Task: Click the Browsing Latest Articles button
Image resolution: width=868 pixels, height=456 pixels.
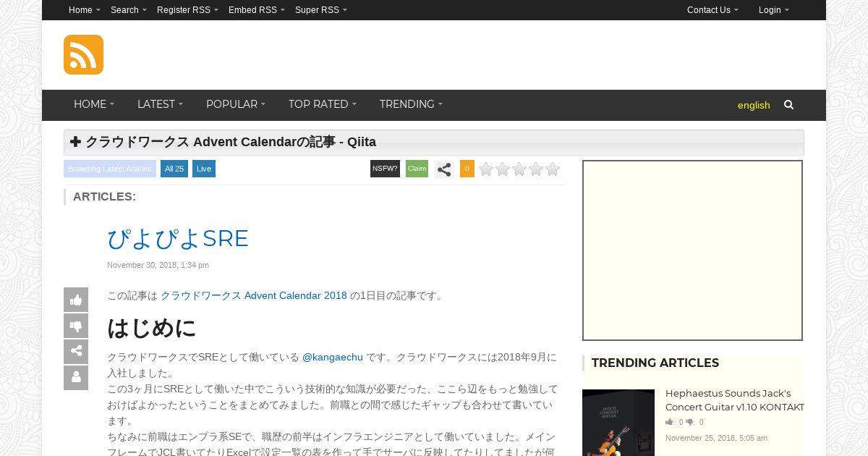Action: (x=110, y=169)
